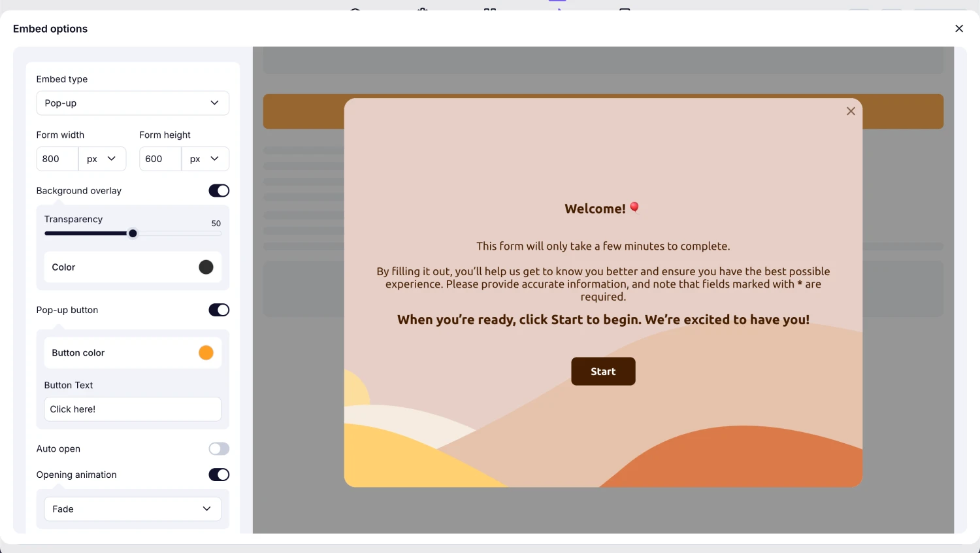
Task: Click the Start button in the pop-up preview
Action: point(603,371)
